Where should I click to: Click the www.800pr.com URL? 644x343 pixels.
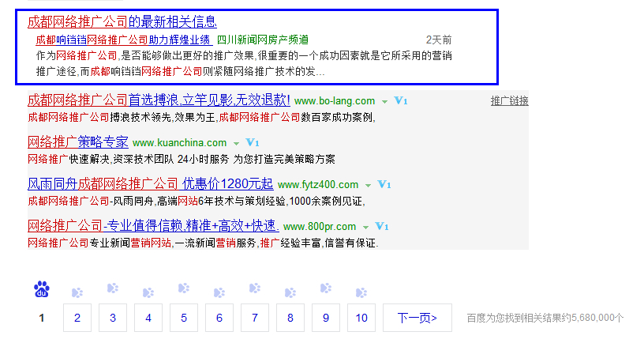pyautogui.click(x=320, y=227)
